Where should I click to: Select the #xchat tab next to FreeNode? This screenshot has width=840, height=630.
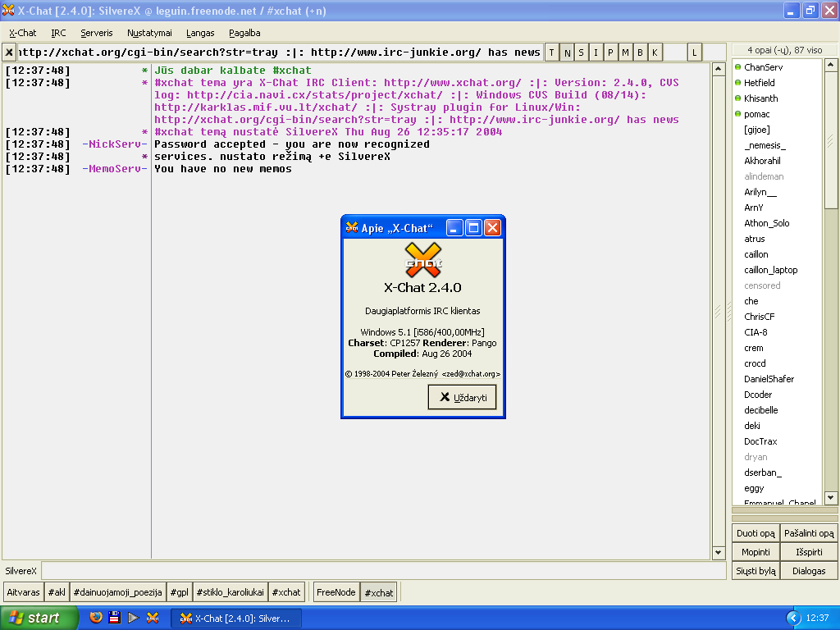point(379,592)
